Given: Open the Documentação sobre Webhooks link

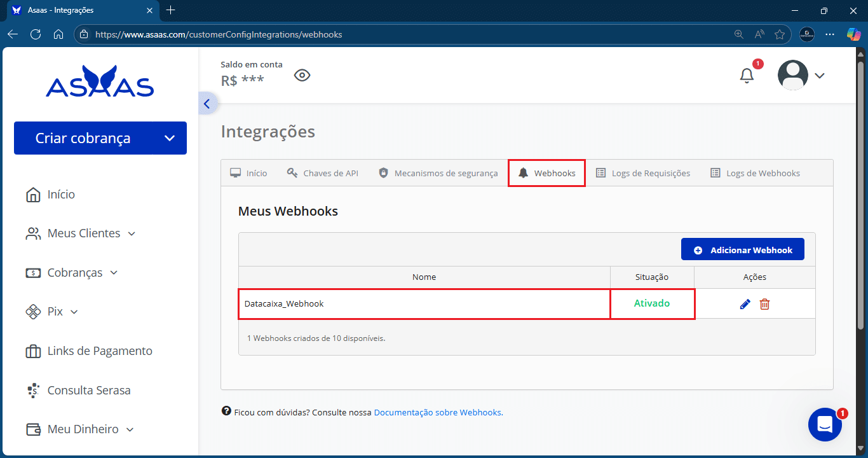Looking at the screenshot, I should (438, 412).
